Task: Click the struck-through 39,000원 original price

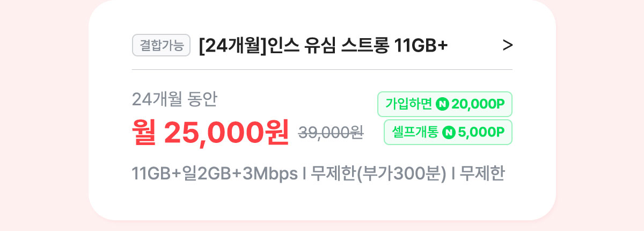Action: (331, 132)
